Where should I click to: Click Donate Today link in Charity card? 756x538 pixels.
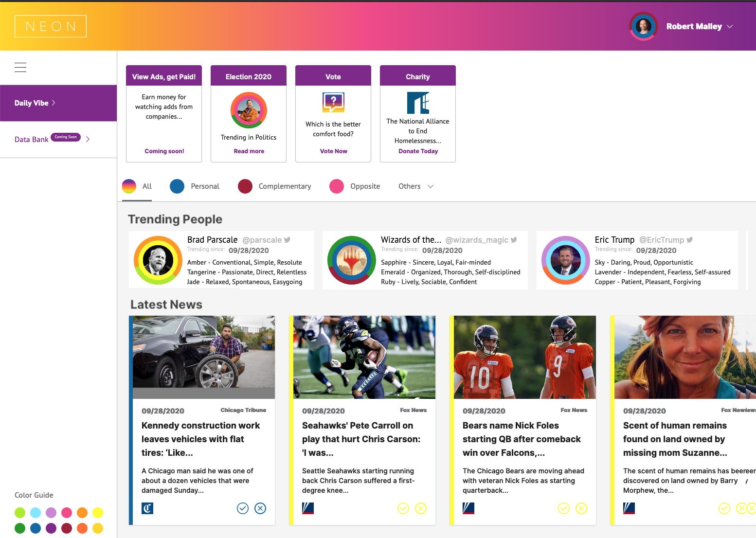(418, 151)
